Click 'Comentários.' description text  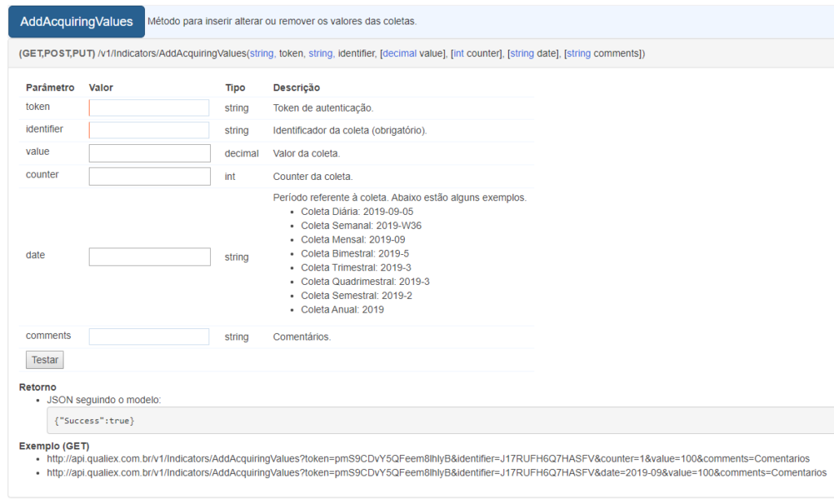click(302, 337)
